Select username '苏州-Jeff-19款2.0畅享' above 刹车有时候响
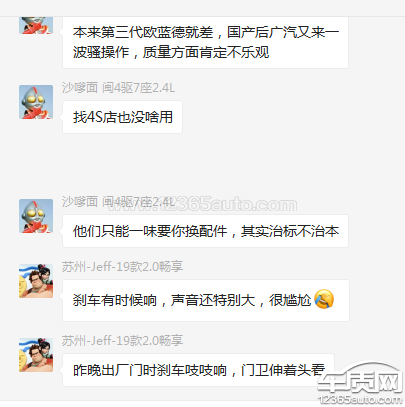 click(122, 267)
